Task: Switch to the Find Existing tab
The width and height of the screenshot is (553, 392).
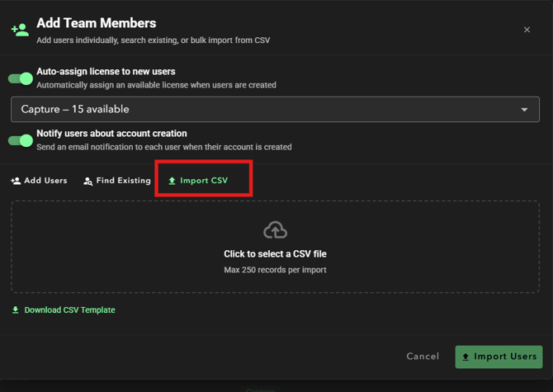Action: point(117,181)
